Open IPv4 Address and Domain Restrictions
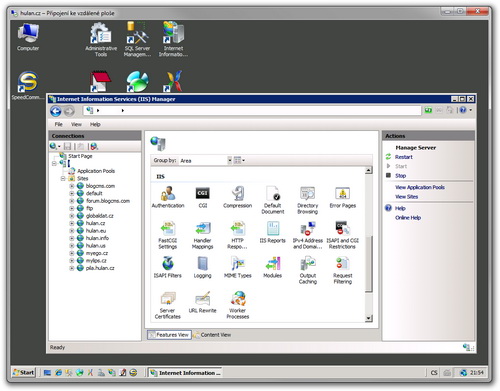The image size is (500, 391). [307, 235]
